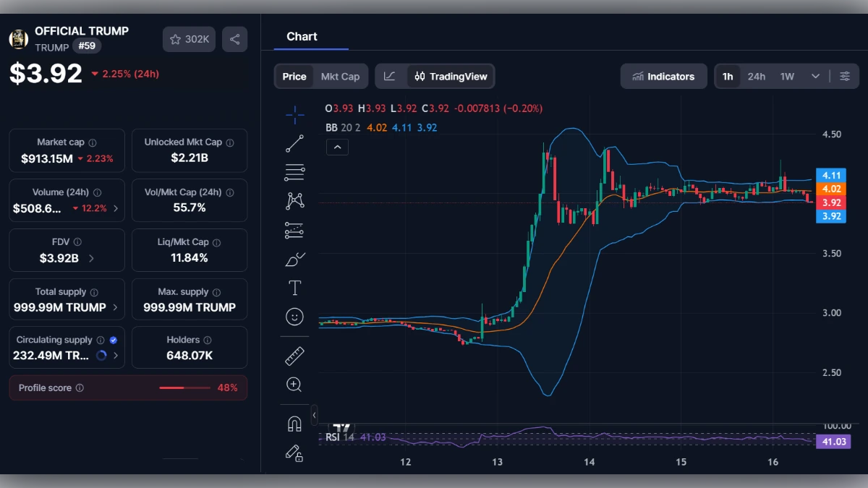Viewport: 868px width, 488px height.
Task: Select the trend line drawing tool
Action: (x=294, y=143)
